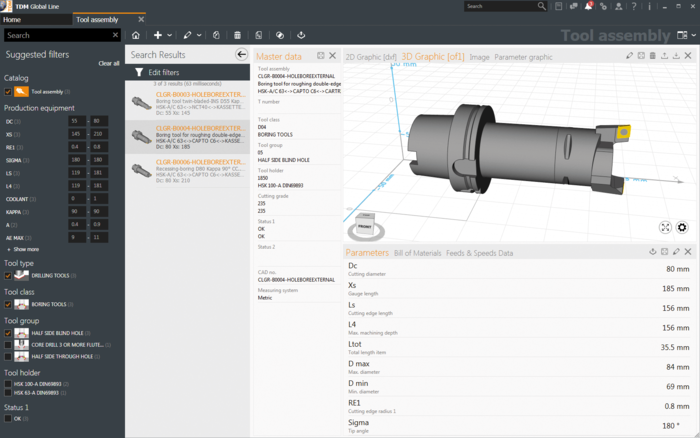Copy the record with the copy icon

click(216, 35)
